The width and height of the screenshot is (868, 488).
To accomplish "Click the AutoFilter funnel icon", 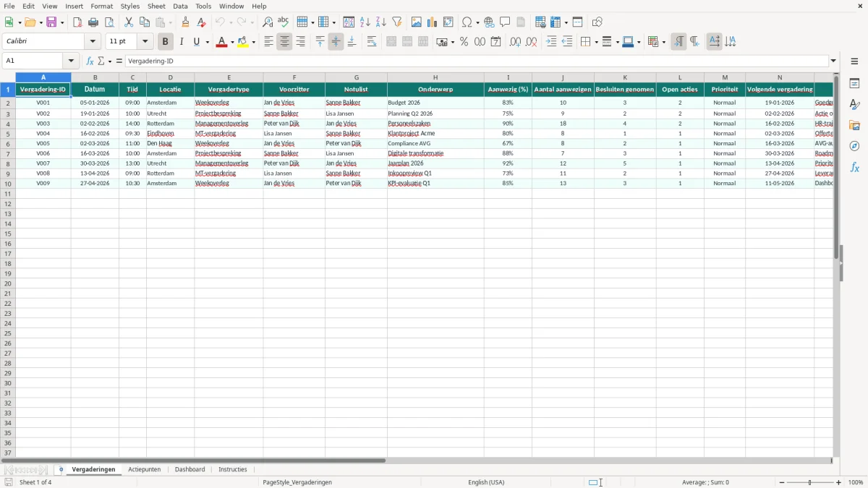I will [397, 22].
